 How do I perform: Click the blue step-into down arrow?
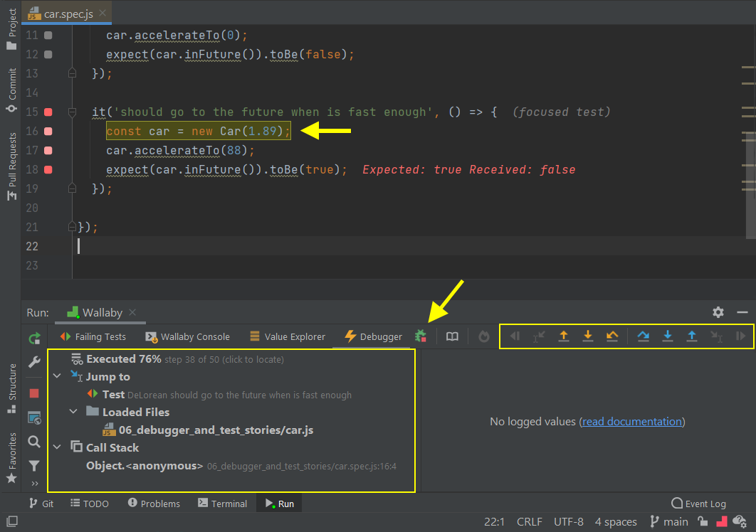click(667, 336)
